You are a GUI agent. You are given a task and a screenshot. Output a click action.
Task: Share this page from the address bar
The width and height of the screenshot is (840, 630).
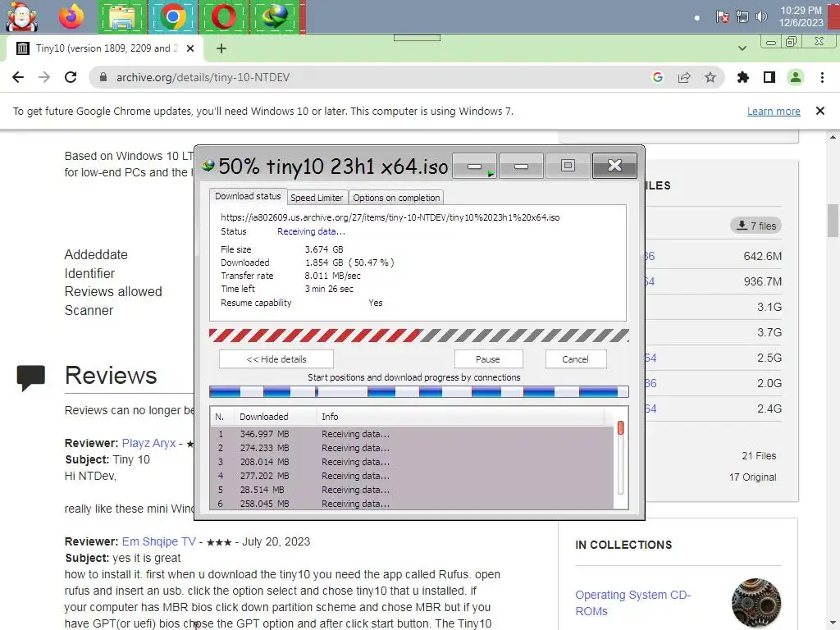[x=684, y=77]
